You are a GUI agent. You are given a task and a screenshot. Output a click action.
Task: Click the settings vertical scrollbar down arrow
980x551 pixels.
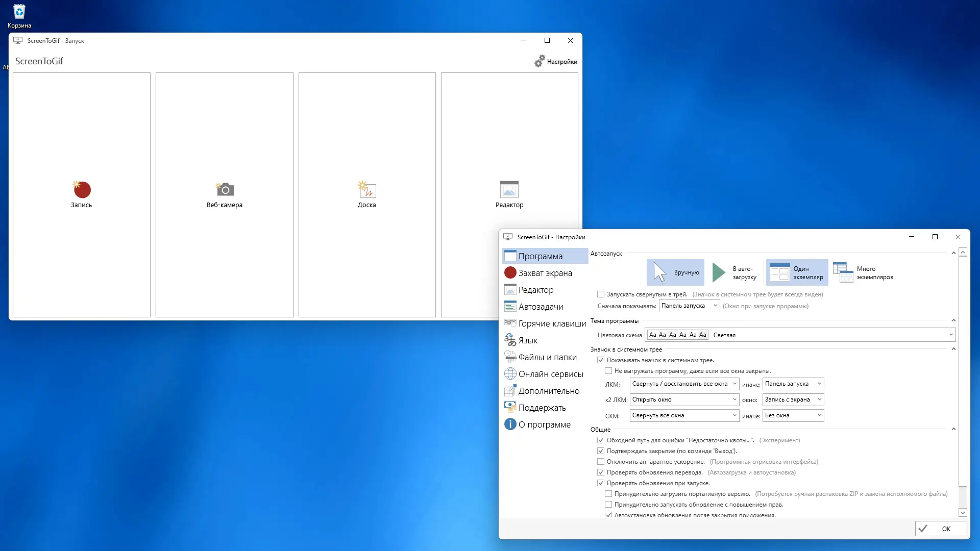(963, 513)
